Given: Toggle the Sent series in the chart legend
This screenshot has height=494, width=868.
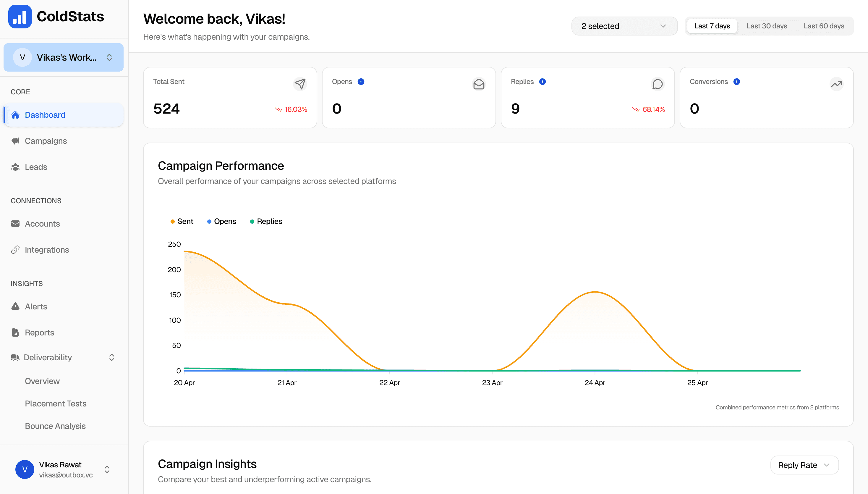Looking at the screenshot, I should coord(182,221).
